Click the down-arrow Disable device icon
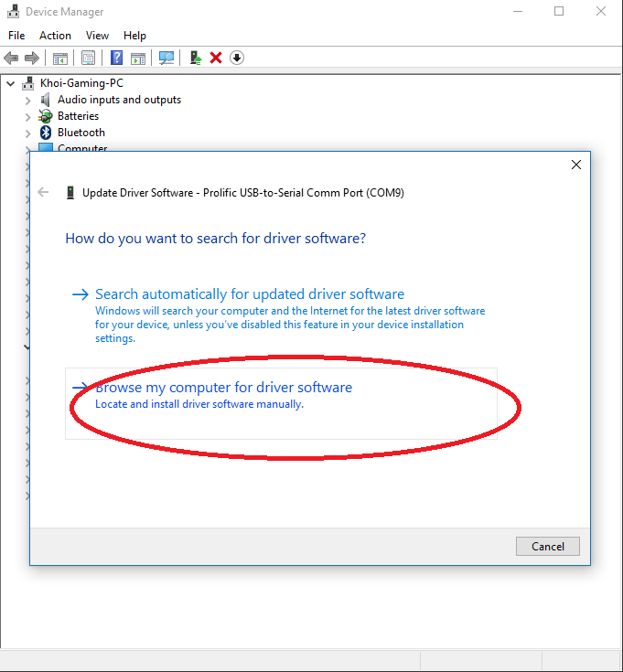 [237, 58]
